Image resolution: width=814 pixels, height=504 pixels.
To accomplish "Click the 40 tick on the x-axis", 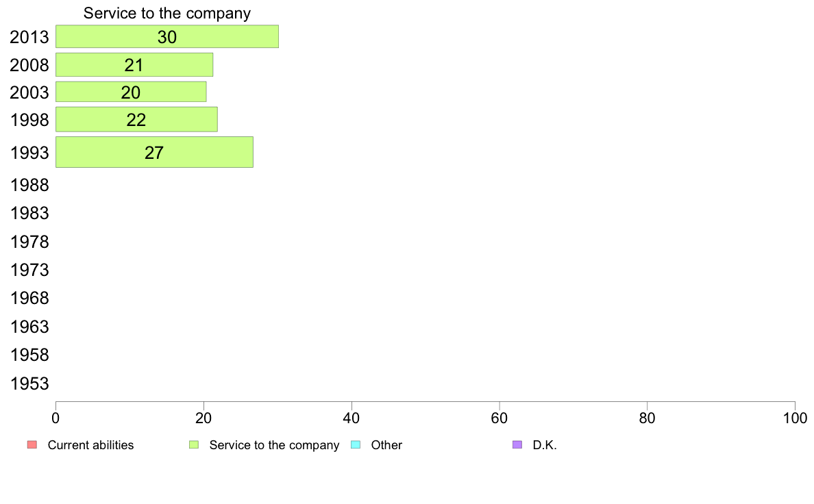I will pyautogui.click(x=351, y=418).
